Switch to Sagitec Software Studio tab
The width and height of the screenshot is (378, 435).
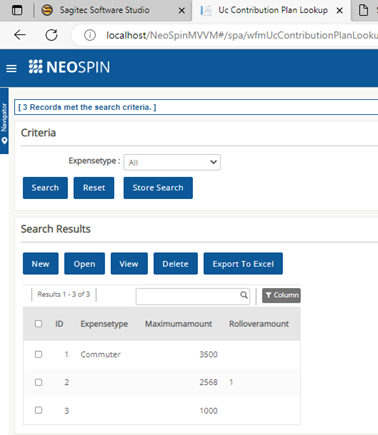pyautogui.click(x=104, y=10)
